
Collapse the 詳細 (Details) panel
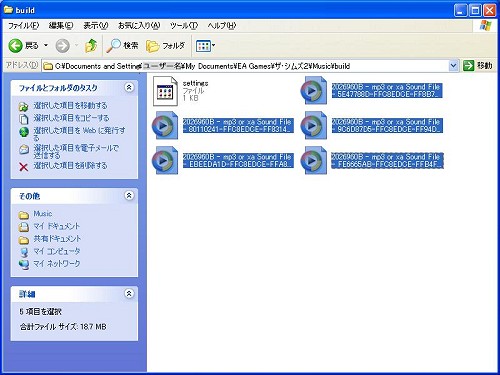[x=129, y=293]
